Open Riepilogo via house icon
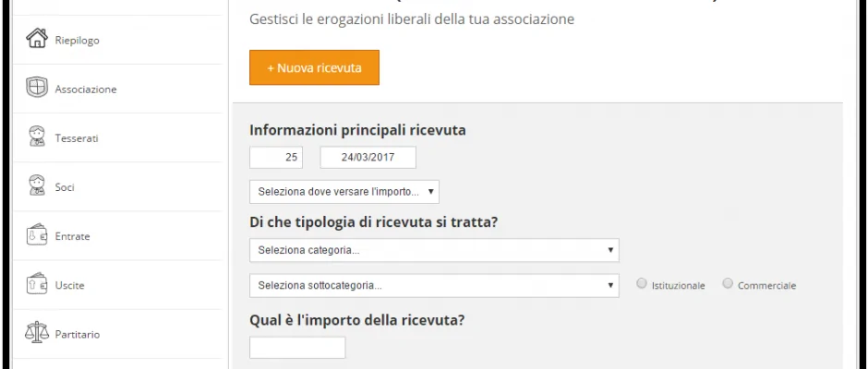Image resolution: width=868 pixels, height=369 pixels. click(37, 38)
